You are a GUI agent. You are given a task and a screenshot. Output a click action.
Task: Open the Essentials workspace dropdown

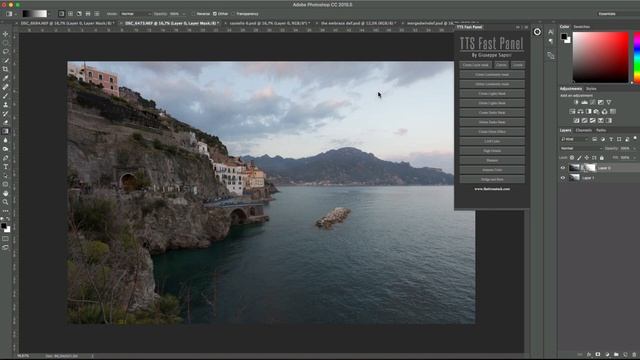(617, 14)
